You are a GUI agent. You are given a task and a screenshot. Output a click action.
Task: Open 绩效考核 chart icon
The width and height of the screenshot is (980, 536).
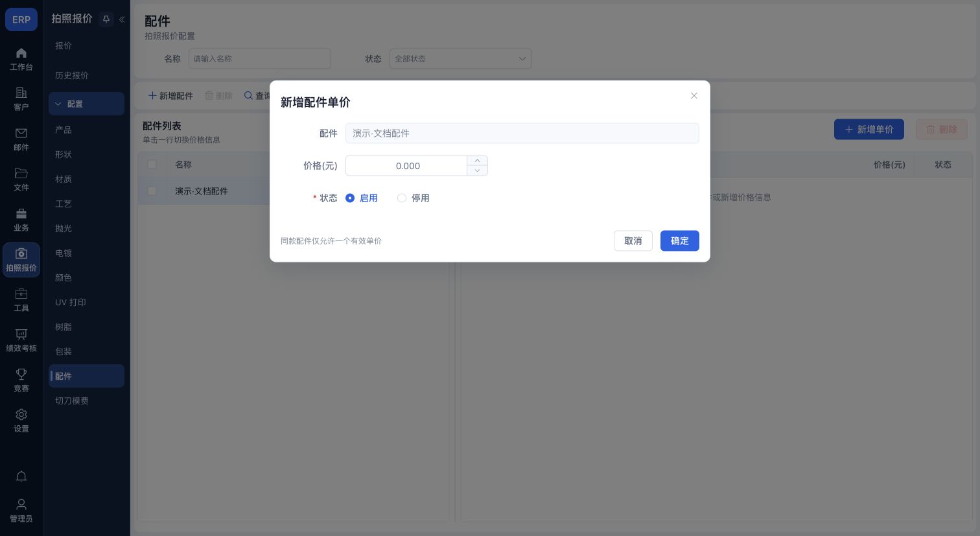tap(21, 334)
